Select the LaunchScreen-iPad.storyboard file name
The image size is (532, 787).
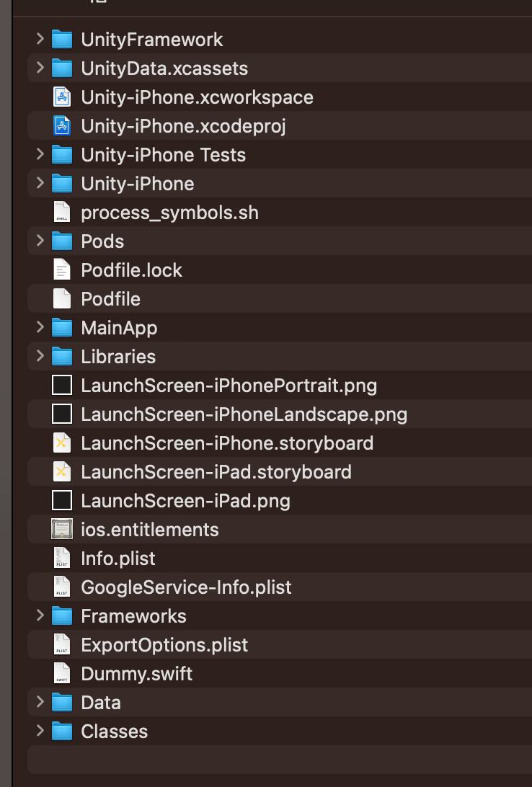click(216, 472)
